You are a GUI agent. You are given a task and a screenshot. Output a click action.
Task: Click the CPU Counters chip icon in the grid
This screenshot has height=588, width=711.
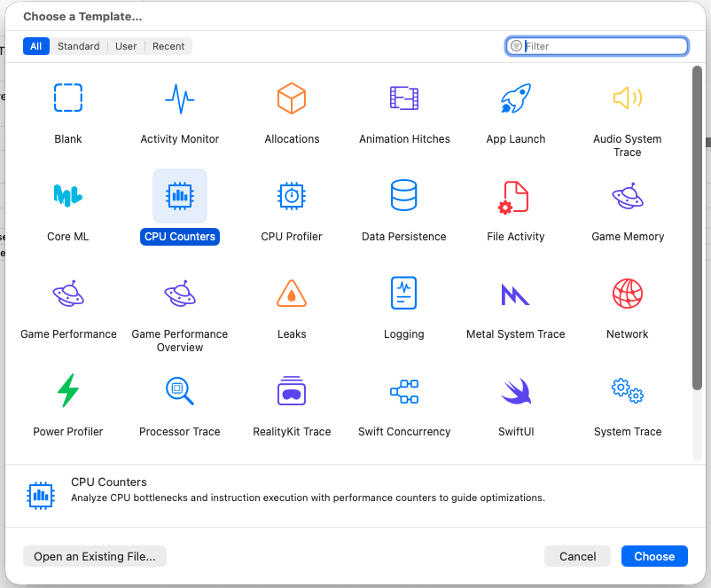[x=180, y=196]
